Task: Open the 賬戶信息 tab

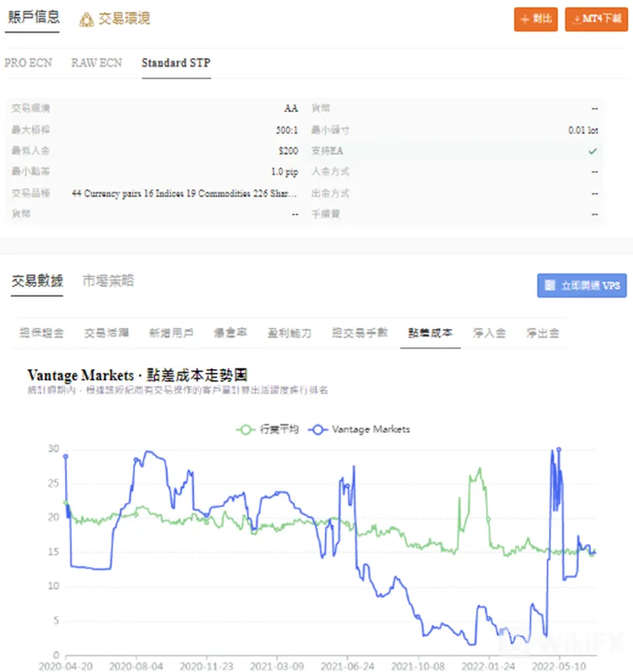Action: (x=33, y=17)
